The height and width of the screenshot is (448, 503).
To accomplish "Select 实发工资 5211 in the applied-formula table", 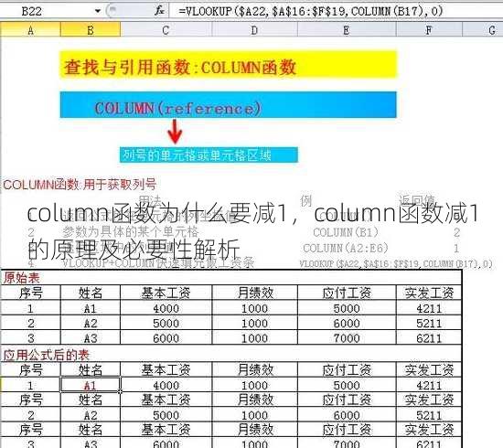I will (x=429, y=415).
